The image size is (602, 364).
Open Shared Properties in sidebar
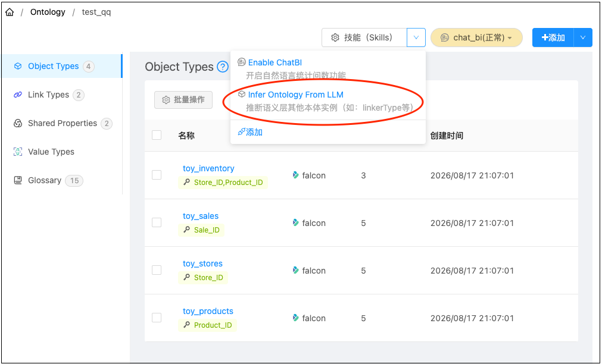click(x=61, y=123)
